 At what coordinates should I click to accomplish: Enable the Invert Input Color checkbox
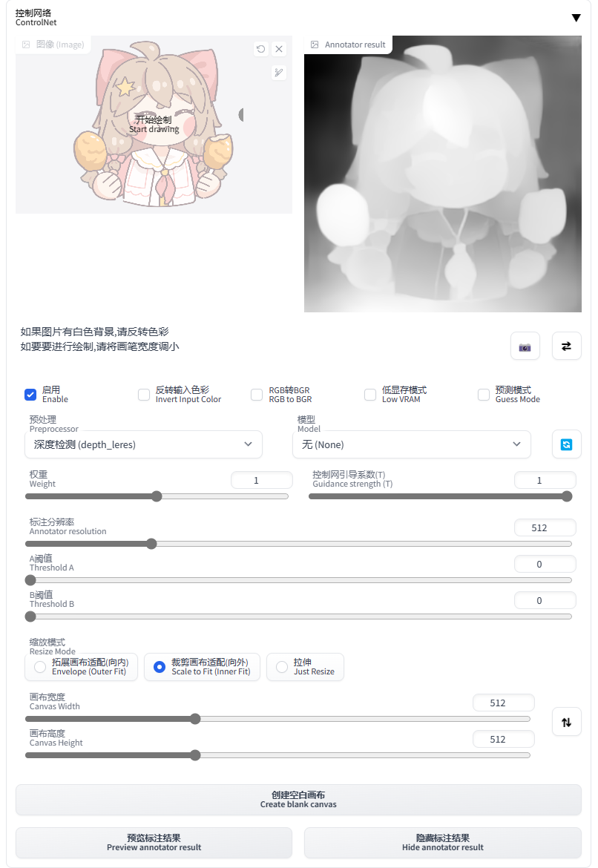pos(144,395)
